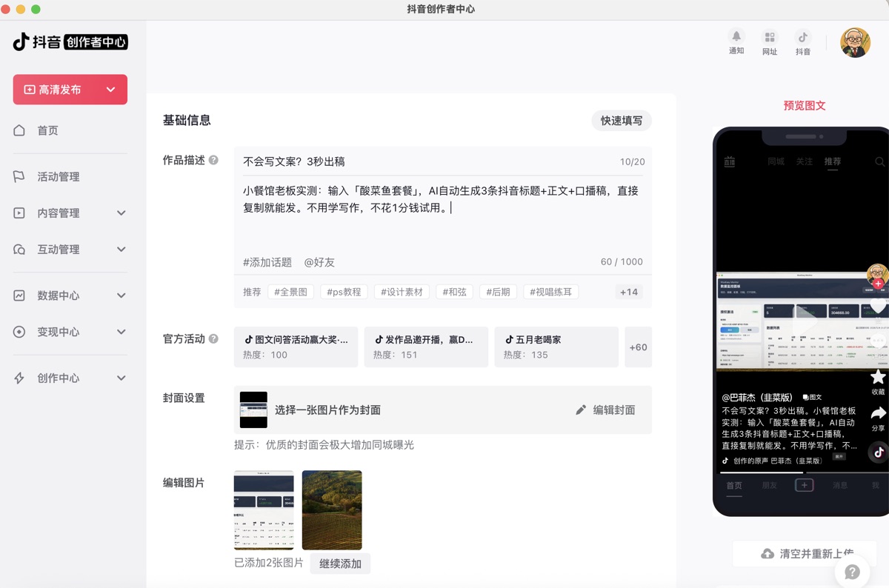Select 发作品邀开播 activity card
Screen dimensions: 889x588
click(x=426, y=347)
